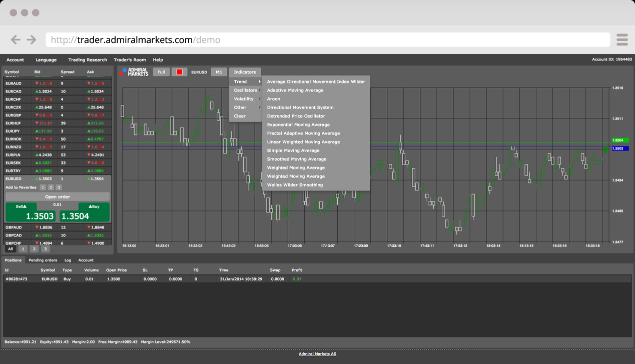Click the Buy 1.3504 button

84,212
